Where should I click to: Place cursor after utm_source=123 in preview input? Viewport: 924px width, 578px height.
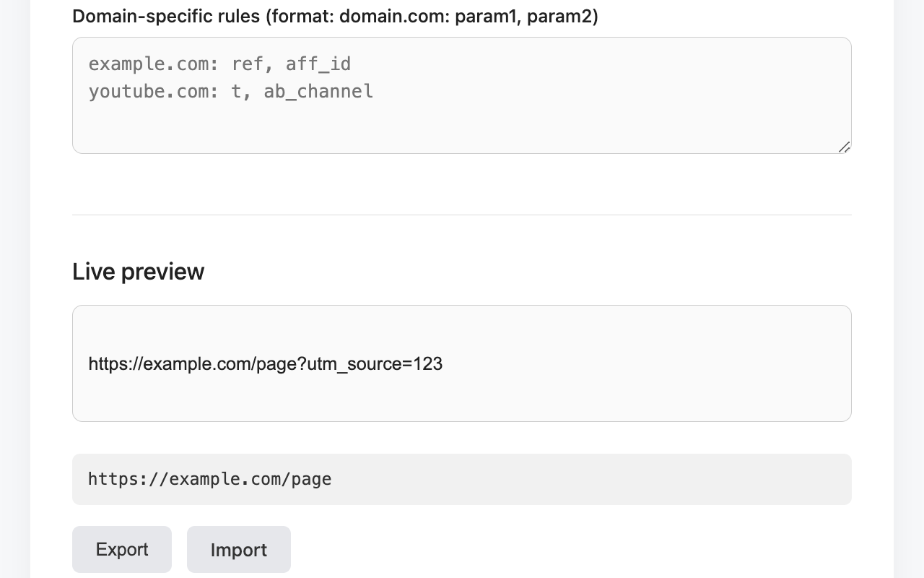[x=443, y=363]
